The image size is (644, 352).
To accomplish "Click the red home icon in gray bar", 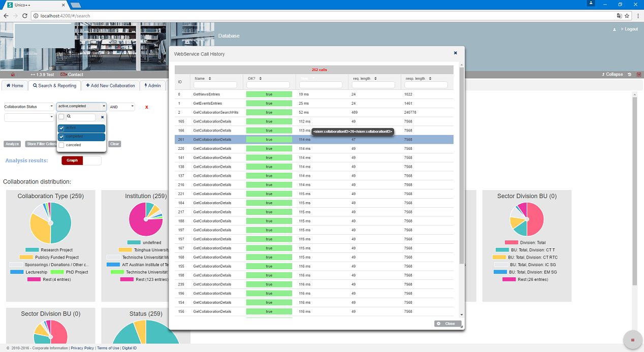I will coord(12,75).
